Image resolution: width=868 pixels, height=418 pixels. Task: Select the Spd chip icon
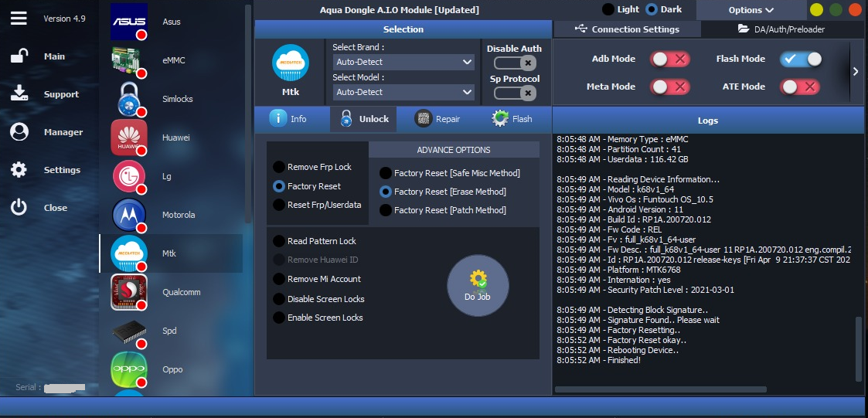click(129, 331)
